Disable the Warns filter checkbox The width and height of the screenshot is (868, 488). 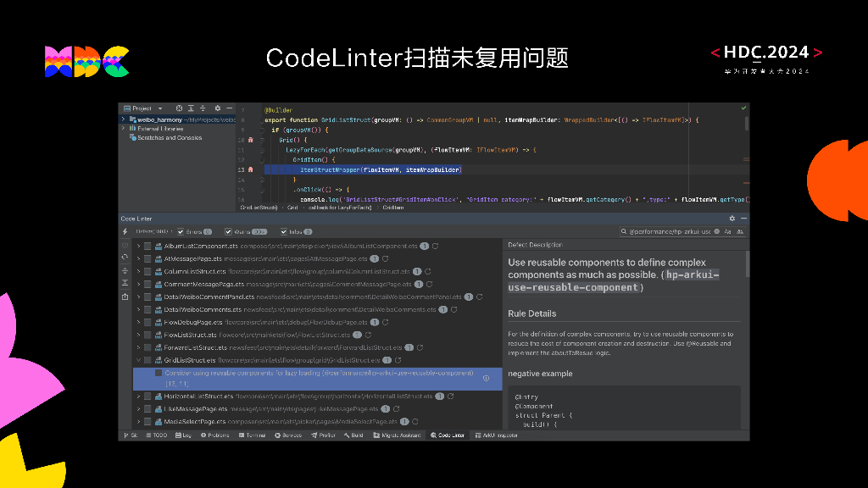[x=228, y=232]
